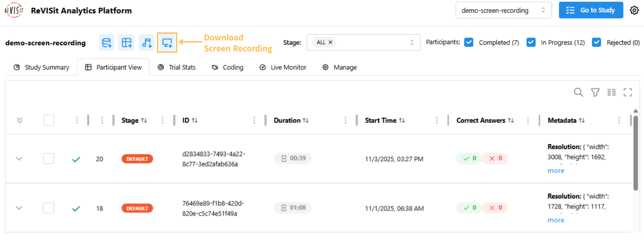Open Correct Answers column actions menu
The image size is (644, 241).
click(528, 120)
